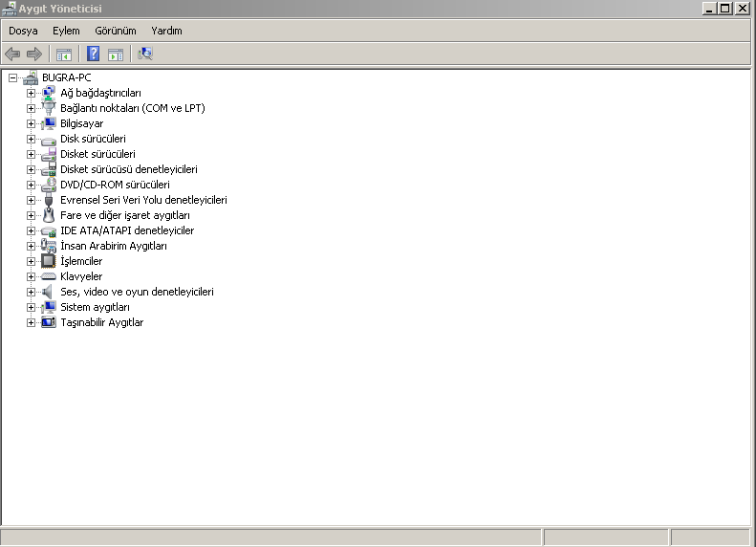The height and width of the screenshot is (547, 756).
Task: Click the Sistem aygıtları icon
Action: pyautogui.click(x=48, y=307)
